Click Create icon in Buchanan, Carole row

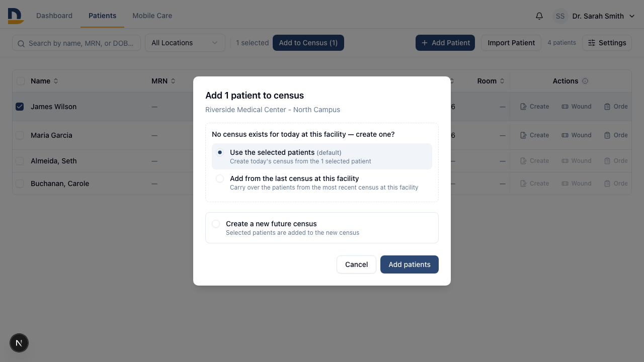523,184
